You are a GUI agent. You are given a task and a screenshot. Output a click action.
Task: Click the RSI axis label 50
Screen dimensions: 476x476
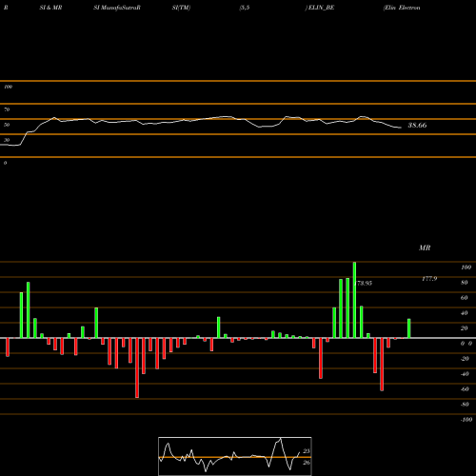point(7,125)
